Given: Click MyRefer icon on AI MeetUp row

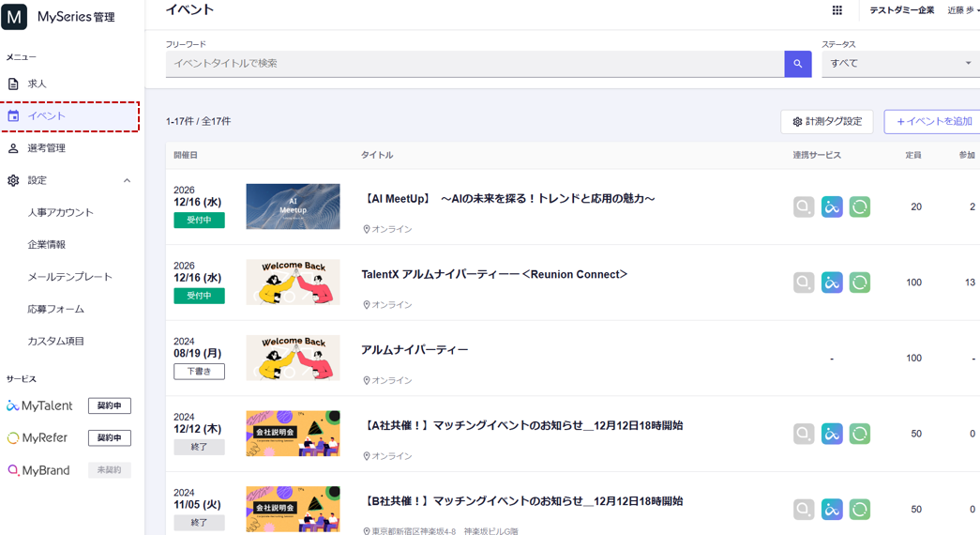Looking at the screenshot, I should pyautogui.click(x=859, y=206).
